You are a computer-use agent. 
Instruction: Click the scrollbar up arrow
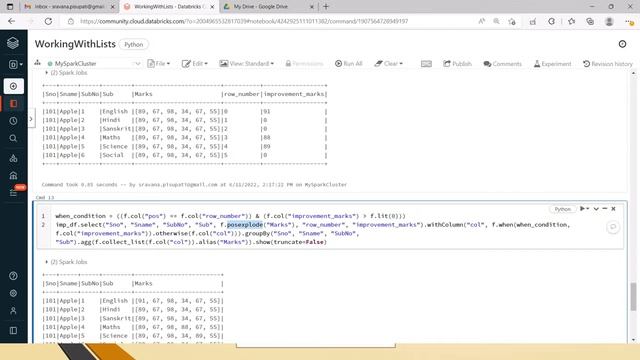coord(633,73)
